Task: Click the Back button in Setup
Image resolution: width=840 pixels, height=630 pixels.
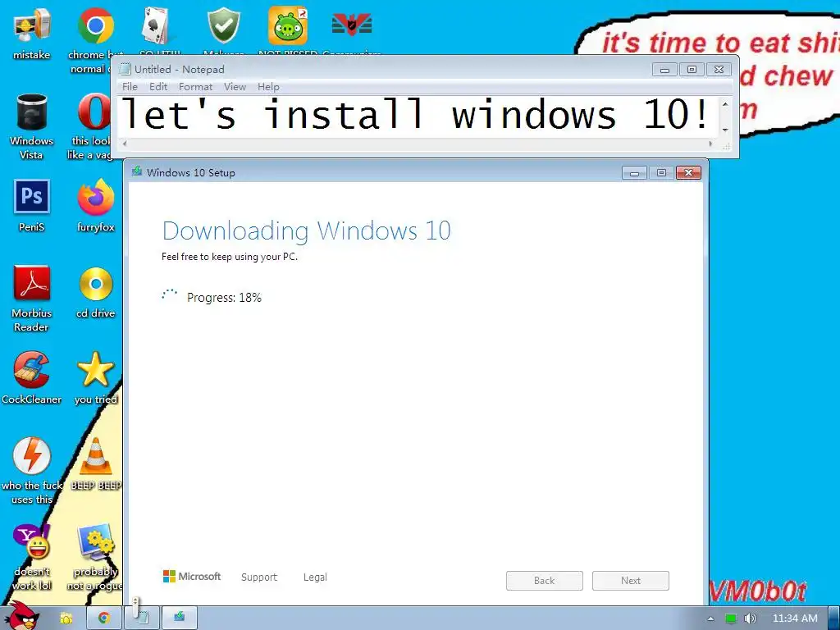Action: pyautogui.click(x=545, y=581)
